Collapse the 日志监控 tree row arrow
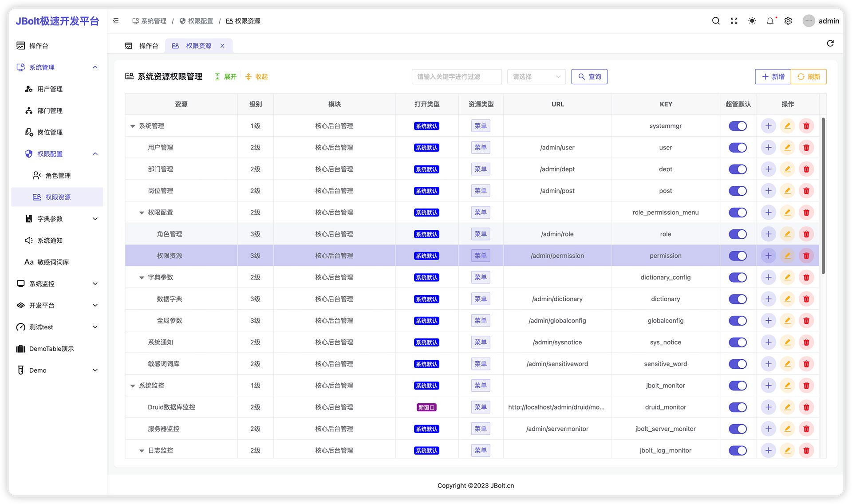 (x=142, y=451)
